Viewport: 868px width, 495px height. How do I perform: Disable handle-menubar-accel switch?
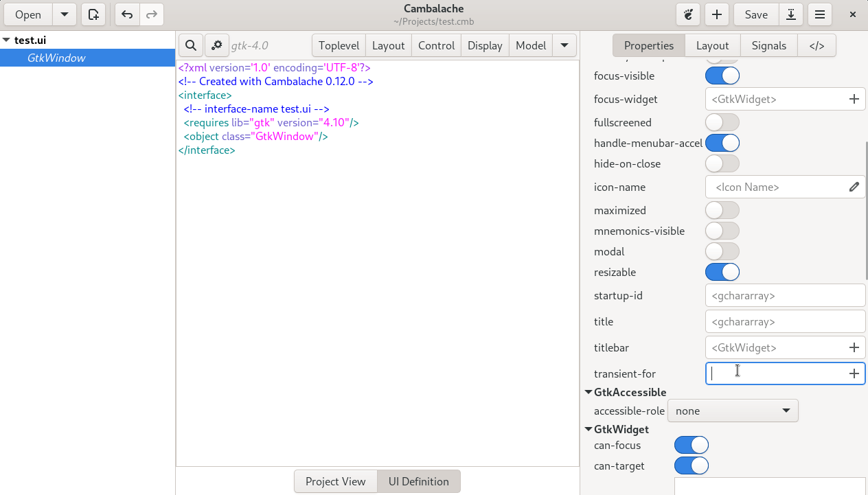click(x=722, y=143)
